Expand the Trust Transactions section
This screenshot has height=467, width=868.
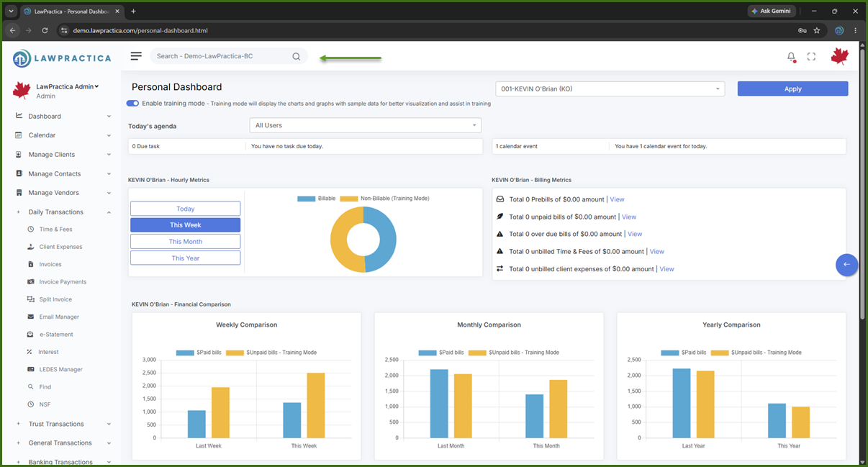109,424
